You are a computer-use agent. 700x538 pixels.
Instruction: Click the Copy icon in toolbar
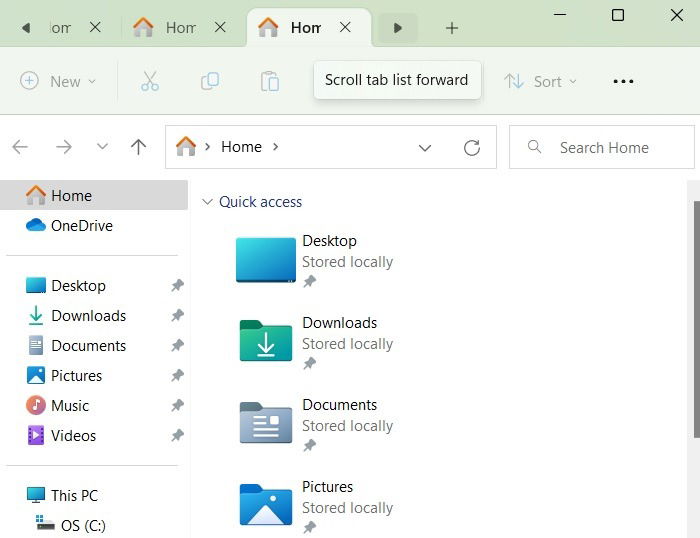(210, 81)
